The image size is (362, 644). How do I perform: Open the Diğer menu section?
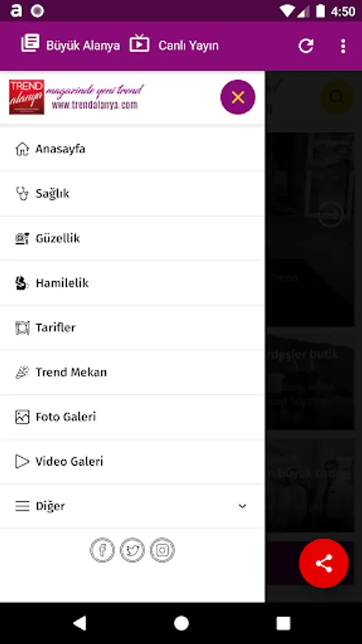[x=132, y=506]
